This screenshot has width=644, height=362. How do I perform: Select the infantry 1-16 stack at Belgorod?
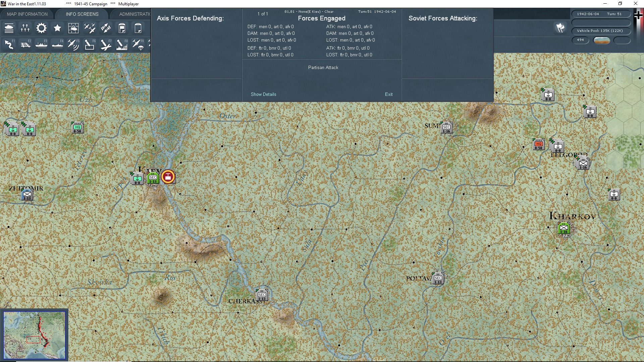(x=583, y=164)
